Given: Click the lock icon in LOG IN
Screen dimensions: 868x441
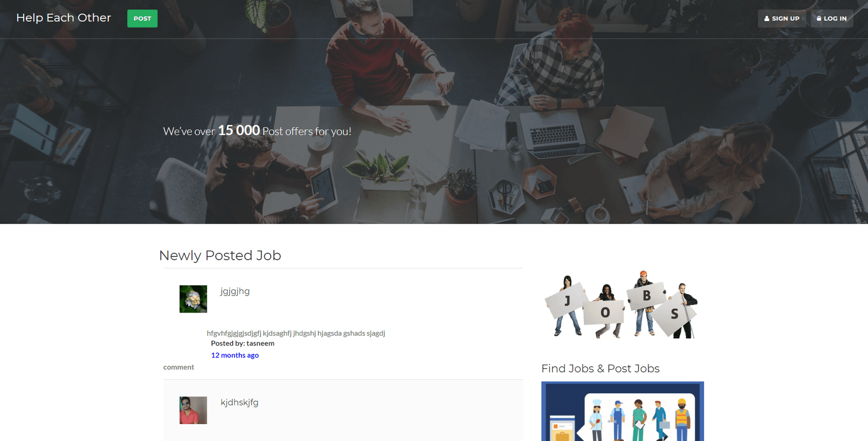Looking at the screenshot, I should coord(819,18).
